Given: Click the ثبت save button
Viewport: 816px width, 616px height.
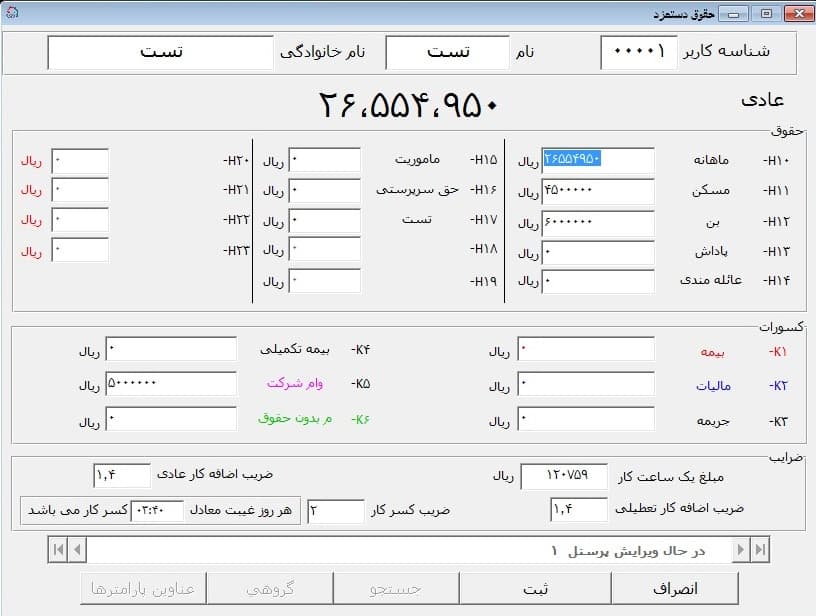Looking at the screenshot, I should point(536,588).
